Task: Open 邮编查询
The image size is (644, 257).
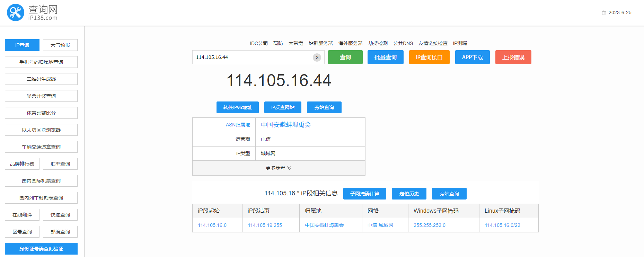Action: pos(60,232)
